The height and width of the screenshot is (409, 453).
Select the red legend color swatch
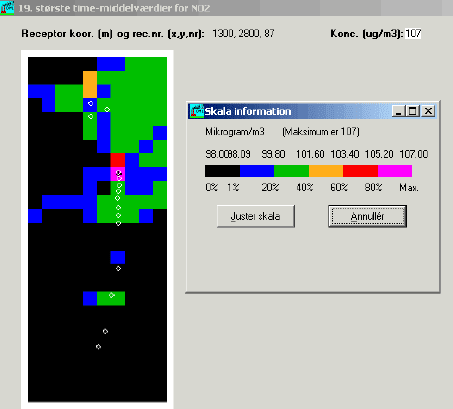click(x=360, y=171)
